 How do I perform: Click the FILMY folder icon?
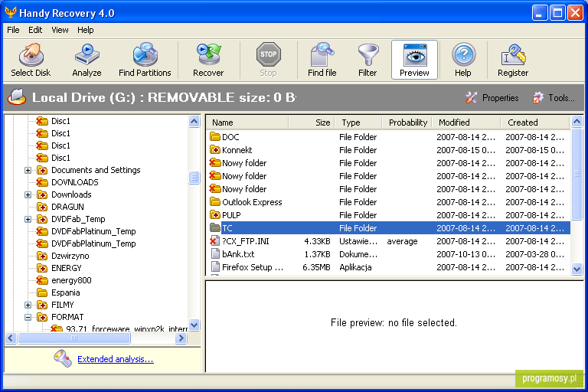coord(42,305)
